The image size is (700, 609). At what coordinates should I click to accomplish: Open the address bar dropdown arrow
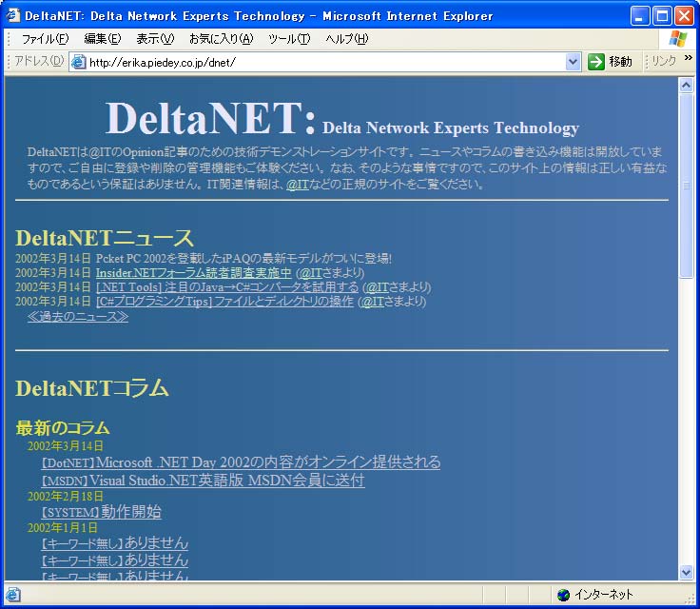point(573,62)
